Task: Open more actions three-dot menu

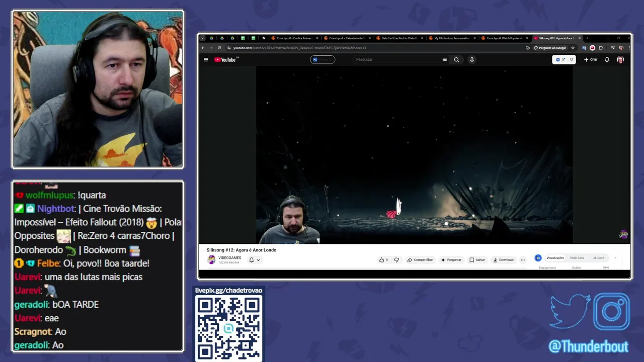Action: tap(523, 260)
